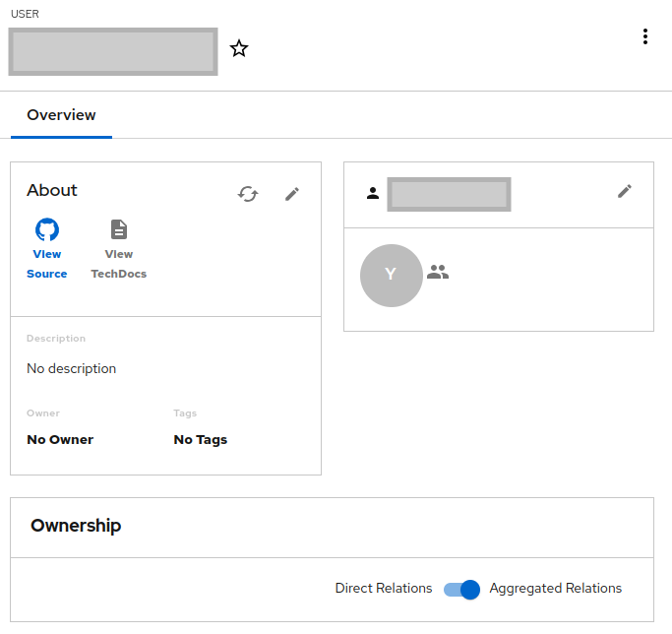Open View Source on GitHub
The width and height of the screenshot is (672, 634).
(x=46, y=249)
